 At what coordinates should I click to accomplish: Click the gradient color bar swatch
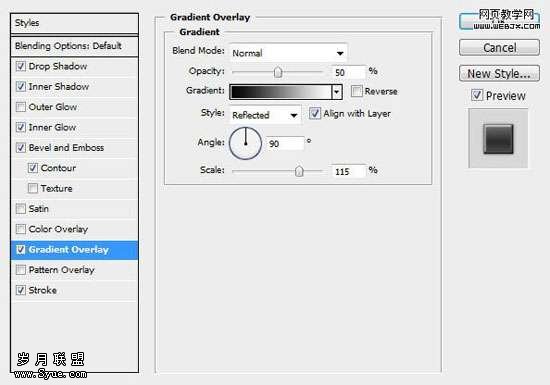point(281,92)
